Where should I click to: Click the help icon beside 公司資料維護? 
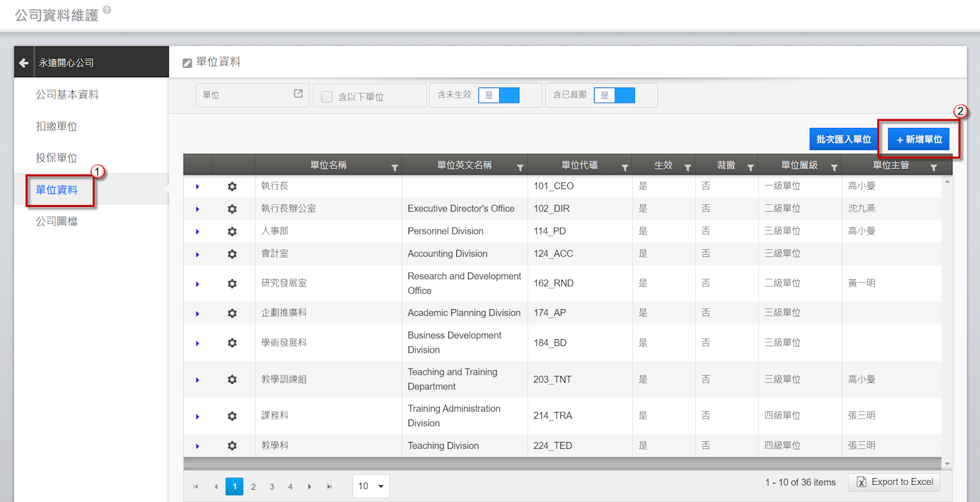pyautogui.click(x=107, y=10)
